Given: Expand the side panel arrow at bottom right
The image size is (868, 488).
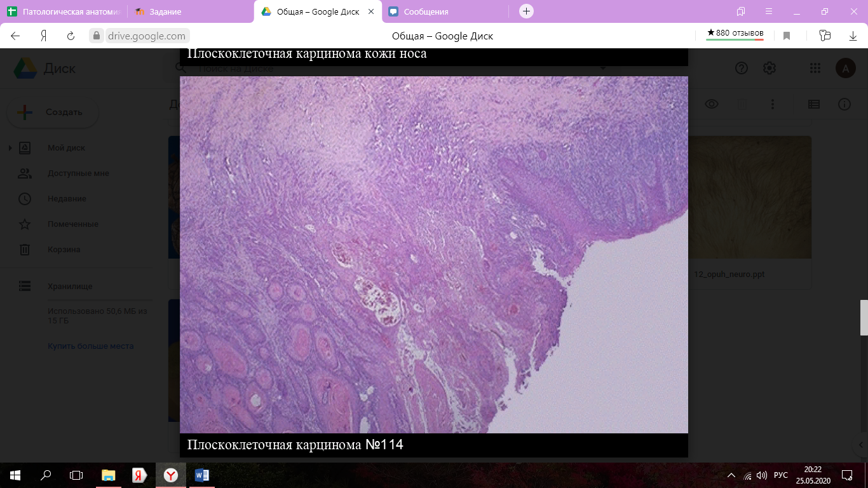Looking at the screenshot, I should pos(860,445).
